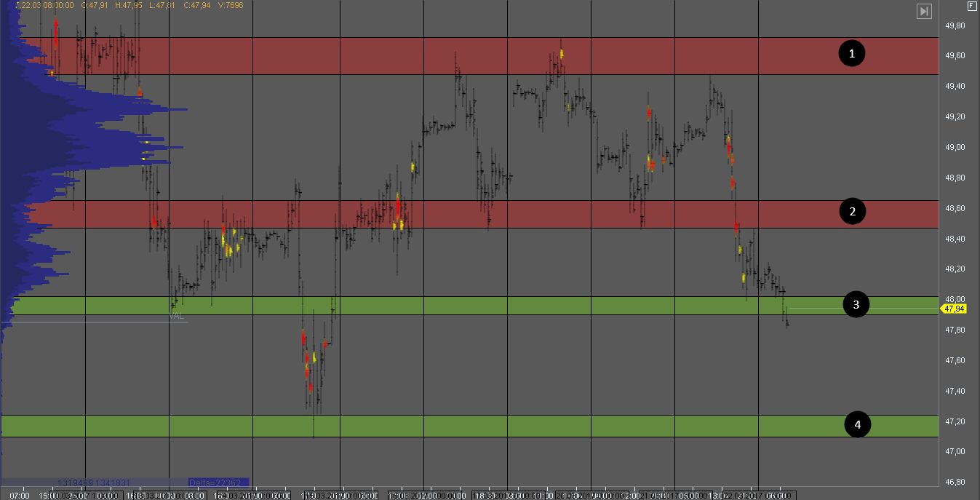This screenshot has width=980, height=500.
Task: Click the 46,80 price axis label
Action: [x=955, y=483]
